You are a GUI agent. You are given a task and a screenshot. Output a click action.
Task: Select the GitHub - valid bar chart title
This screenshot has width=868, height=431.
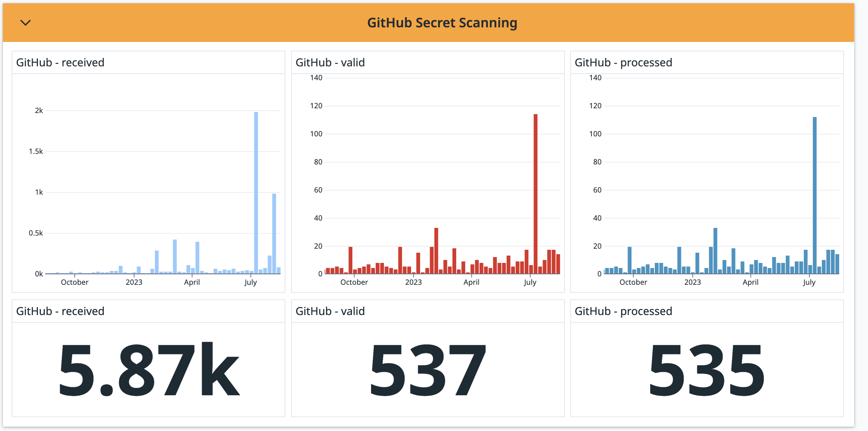click(330, 63)
